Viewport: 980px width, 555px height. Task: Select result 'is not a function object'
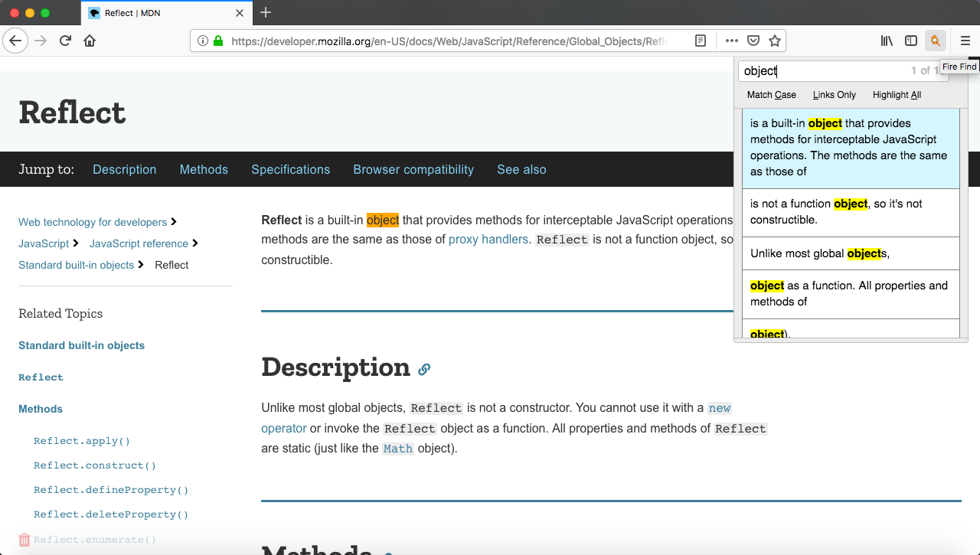click(851, 212)
